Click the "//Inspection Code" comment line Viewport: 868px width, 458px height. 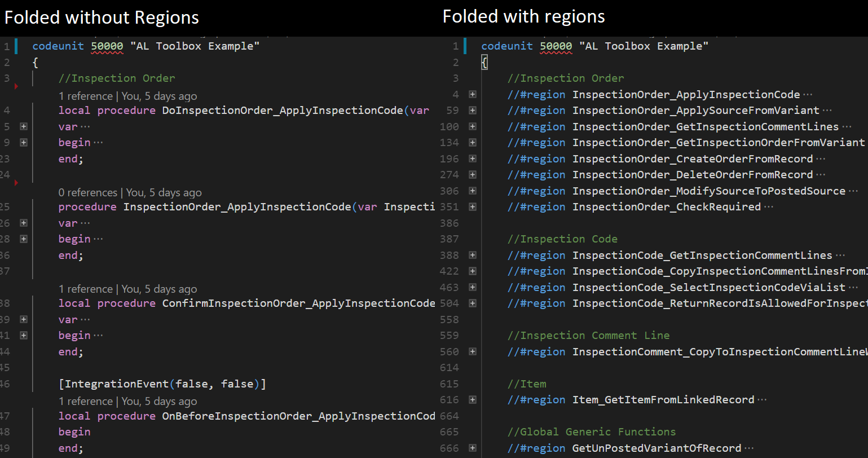click(x=562, y=239)
